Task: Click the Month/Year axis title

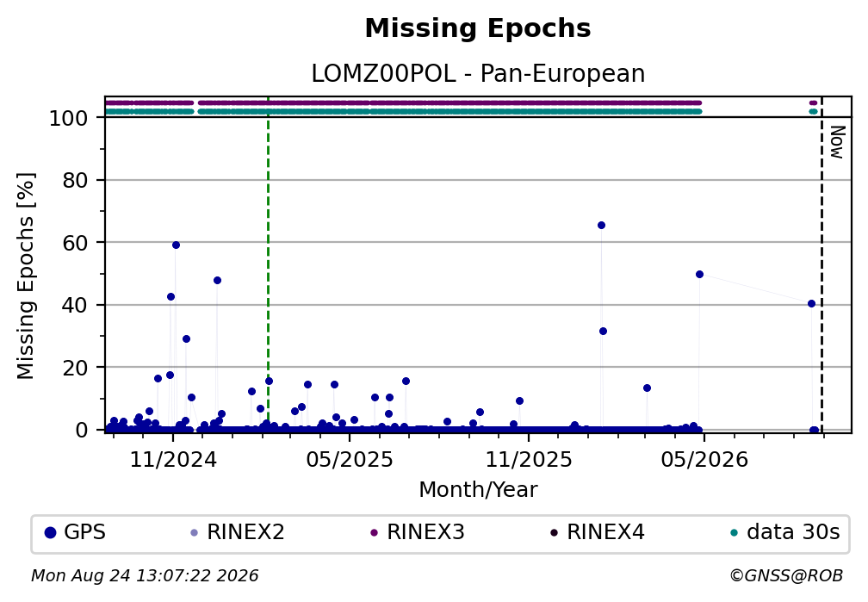Action: tap(478, 489)
